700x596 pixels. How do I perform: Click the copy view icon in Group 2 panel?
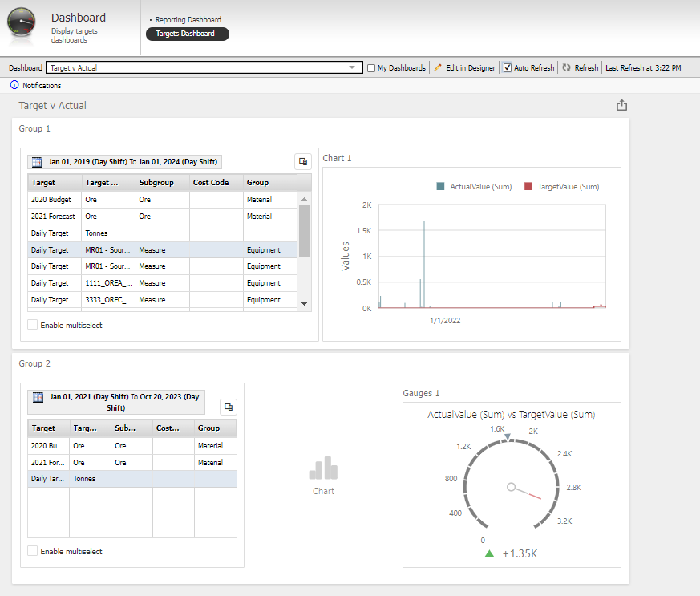[x=229, y=407]
